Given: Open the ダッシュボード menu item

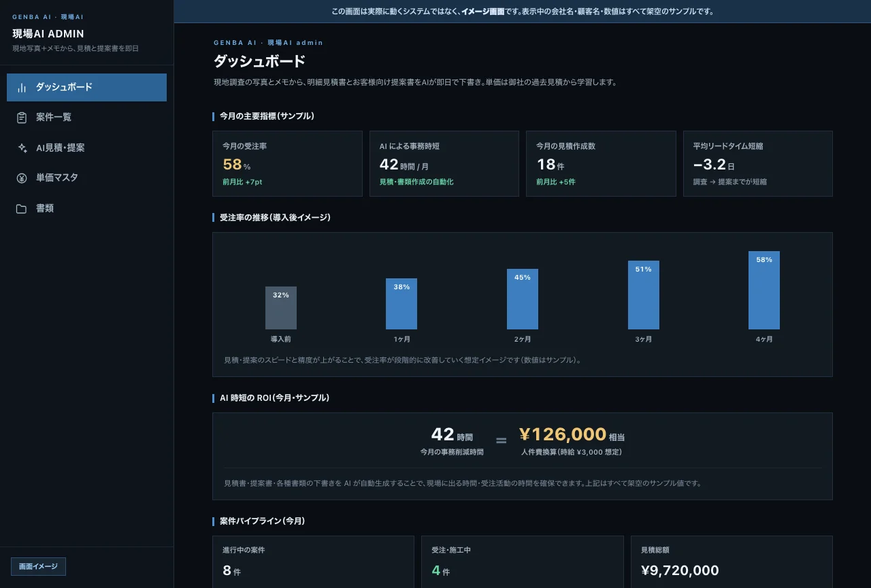Looking at the screenshot, I should pos(86,87).
